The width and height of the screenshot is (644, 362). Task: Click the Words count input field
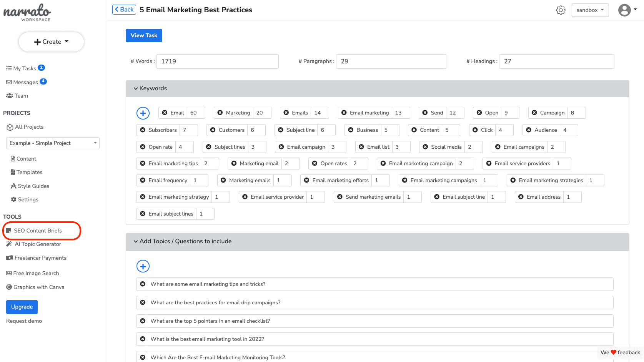[x=217, y=61]
